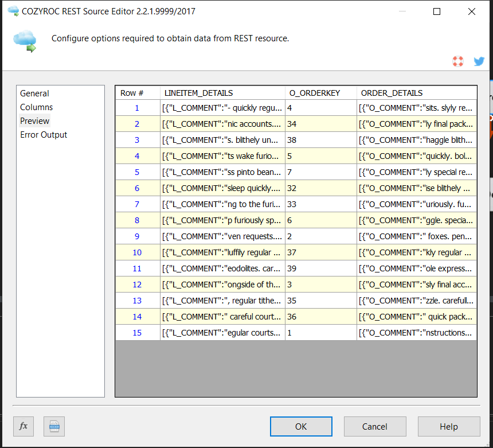This screenshot has height=448, width=493.
Task: Minimize the REST Source Editor window
Action: pos(402,11)
